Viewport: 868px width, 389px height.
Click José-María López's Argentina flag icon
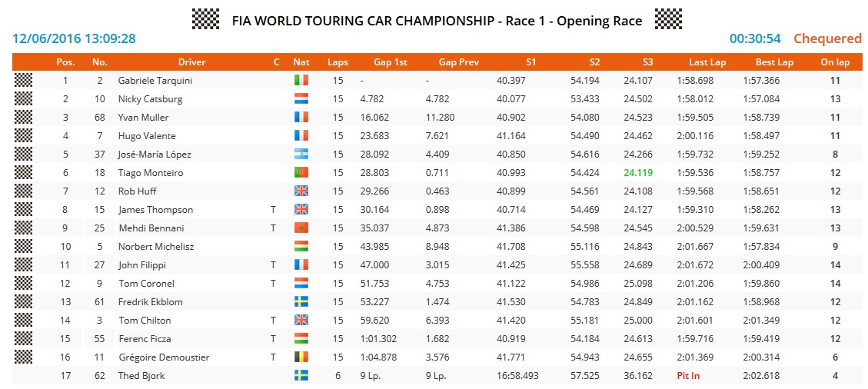click(301, 155)
